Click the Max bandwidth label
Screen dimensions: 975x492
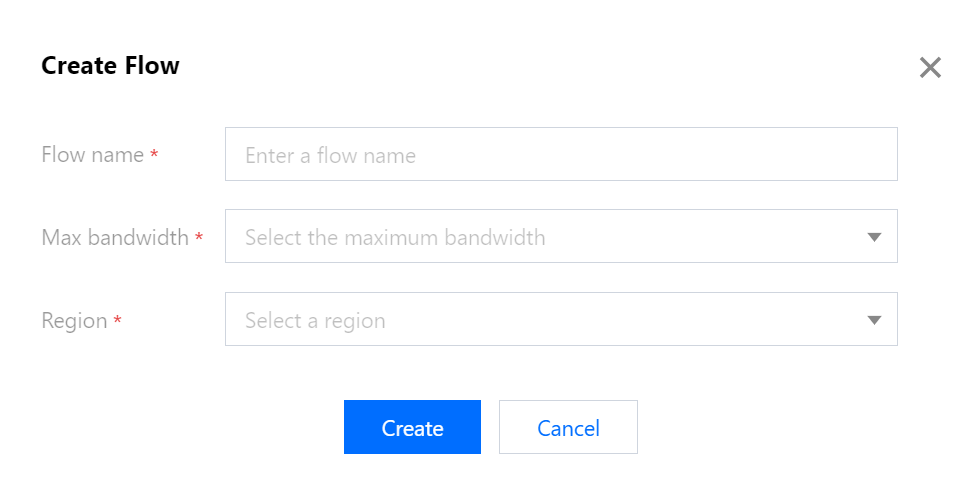click(x=115, y=237)
